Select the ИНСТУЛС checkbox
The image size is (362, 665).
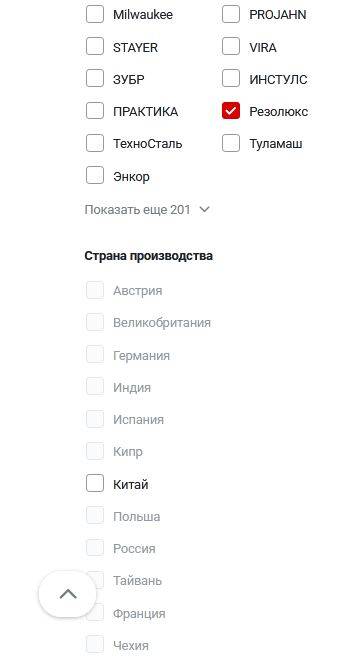[x=231, y=79]
